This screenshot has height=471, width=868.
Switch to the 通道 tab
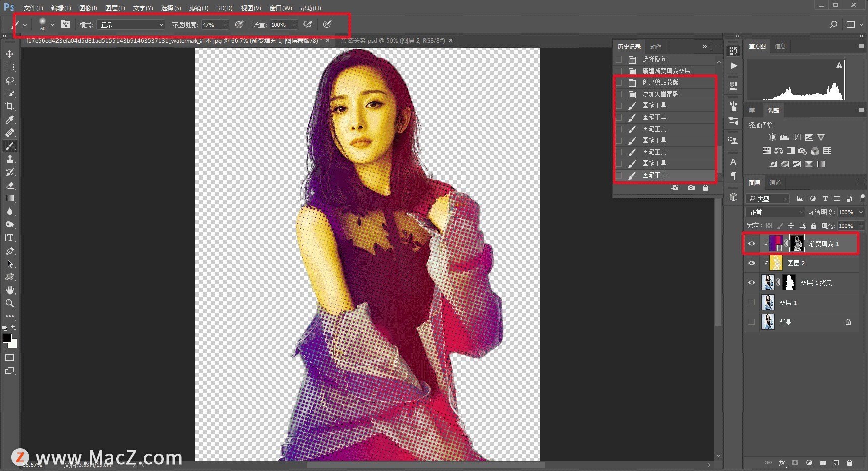775,183
